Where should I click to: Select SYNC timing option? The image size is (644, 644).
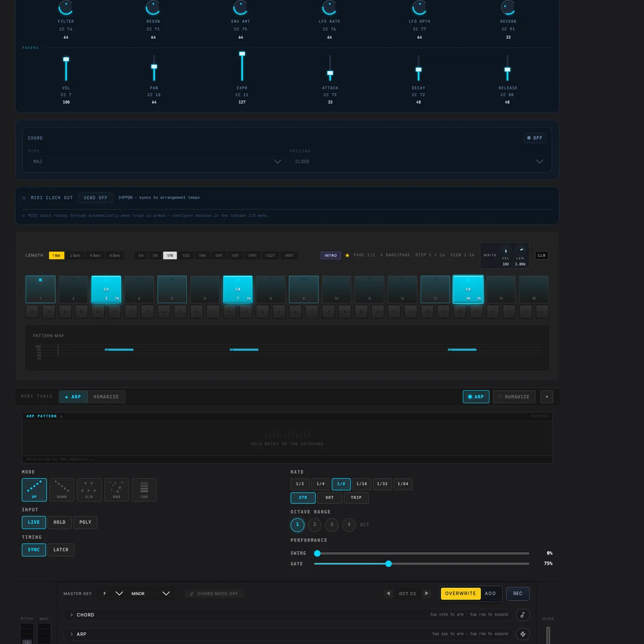(x=34, y=550)
